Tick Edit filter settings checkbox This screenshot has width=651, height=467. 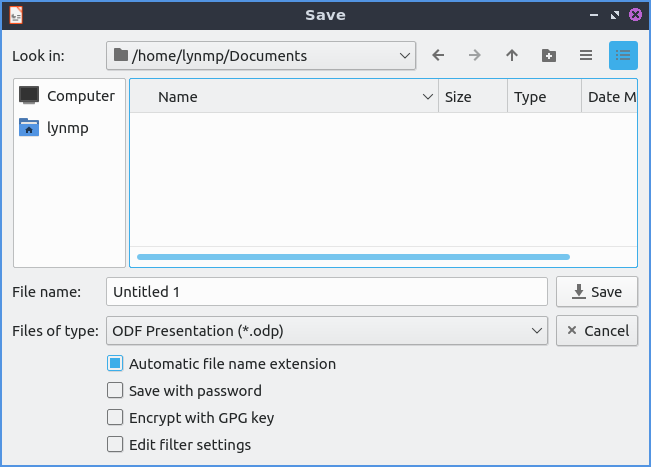(115, 445)
